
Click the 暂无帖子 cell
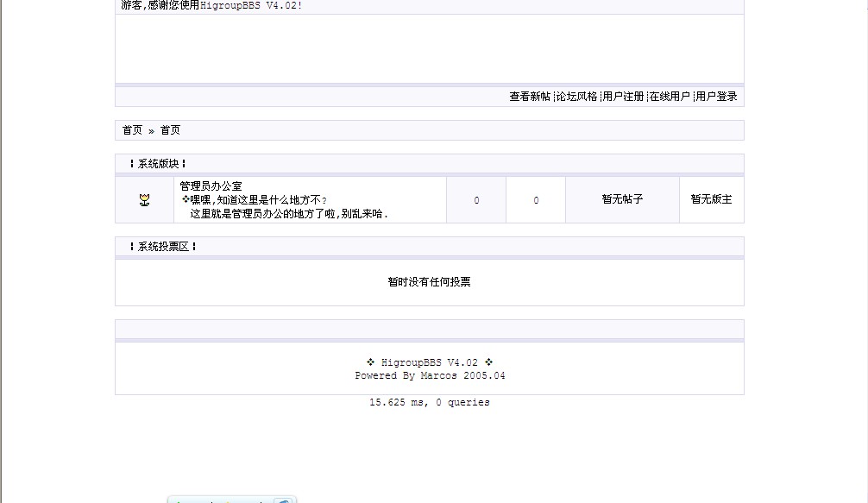(622, 199)
